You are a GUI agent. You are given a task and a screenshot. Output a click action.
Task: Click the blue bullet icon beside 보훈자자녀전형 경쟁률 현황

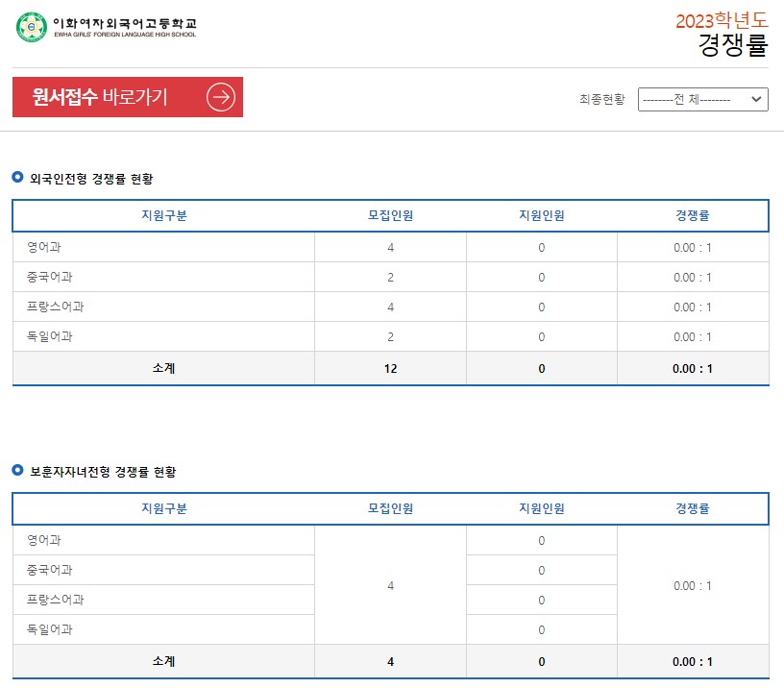(17, 470)
